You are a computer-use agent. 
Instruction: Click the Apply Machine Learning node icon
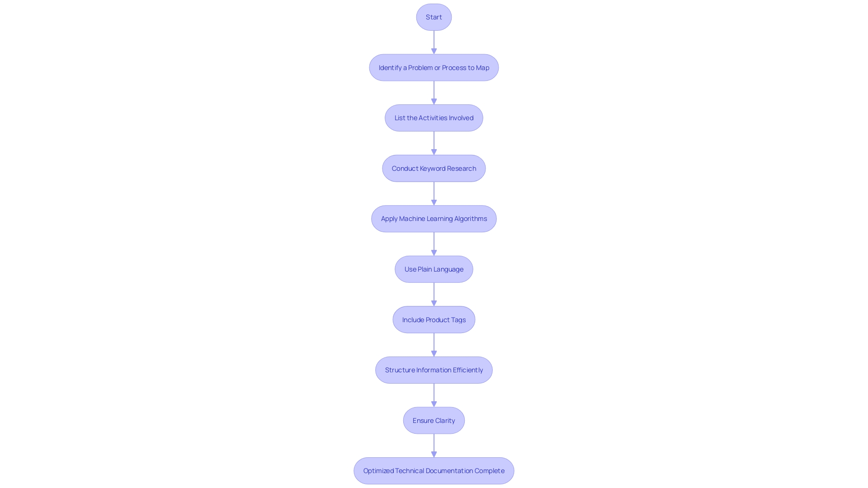(x=434, y=219)
